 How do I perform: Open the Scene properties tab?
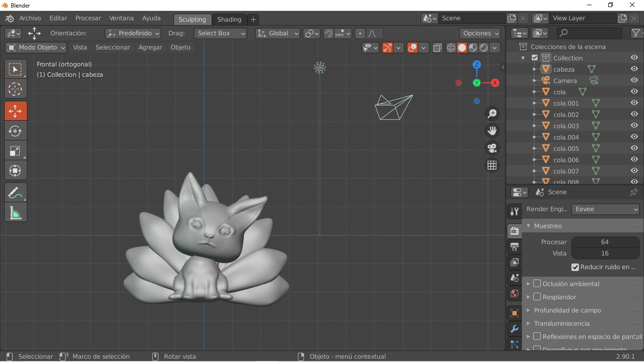coord(514,278)
